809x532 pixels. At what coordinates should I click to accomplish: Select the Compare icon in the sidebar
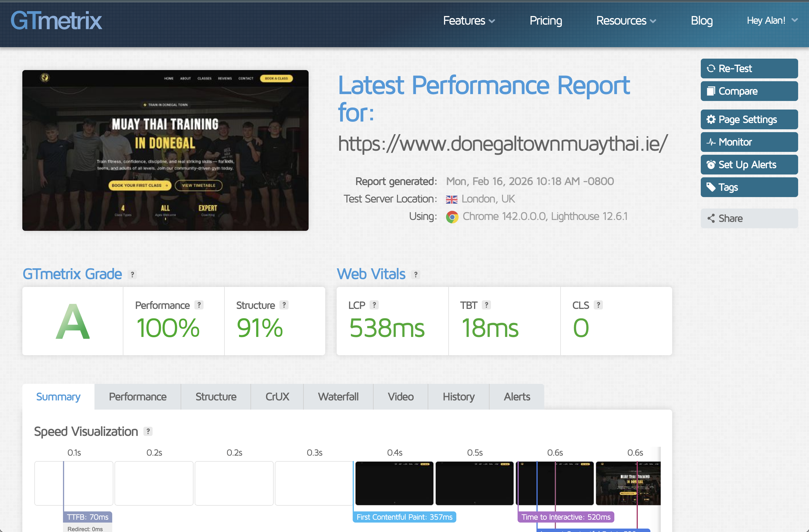pyautogui.click(x=711, y=91)
